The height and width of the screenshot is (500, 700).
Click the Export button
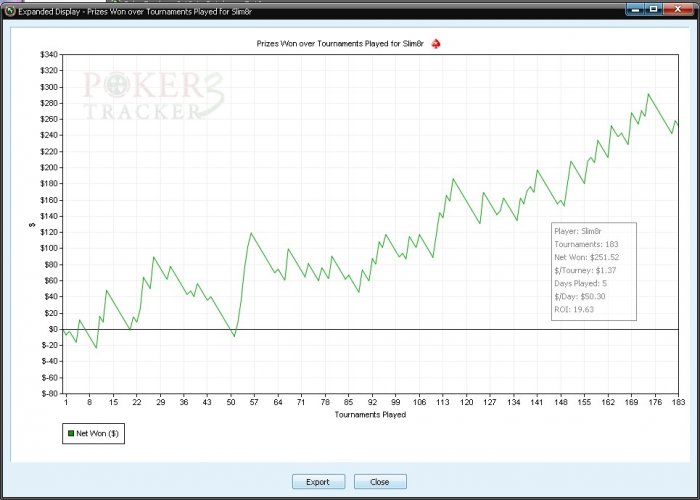point(318,481)
